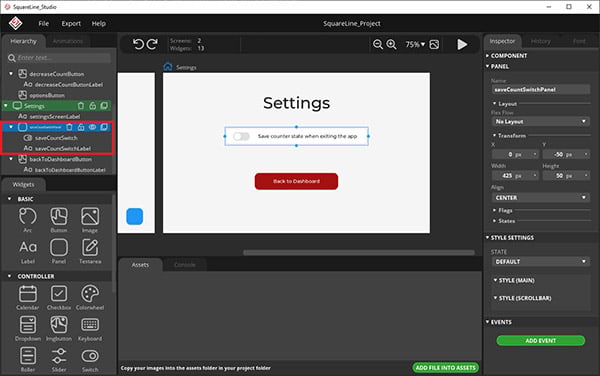Add a Panel widget
600x376 pixels.
[x=59, y=251]
